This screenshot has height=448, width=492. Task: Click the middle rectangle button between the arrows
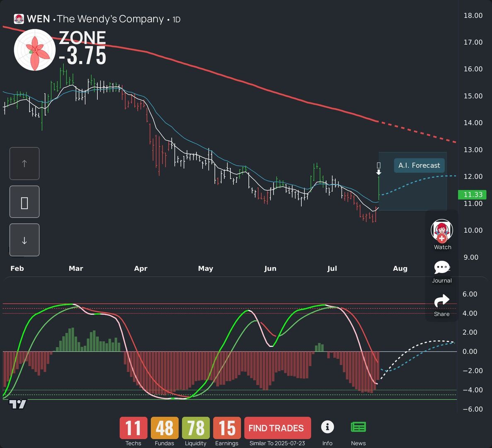24,202
